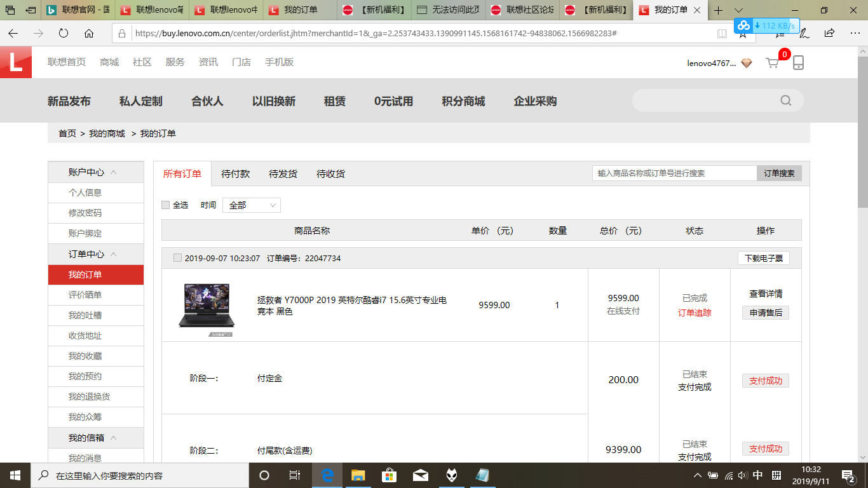Screen dimensions: 868x488
Task: Go back with browser back arrow
Action: click(x=13, y=33)
